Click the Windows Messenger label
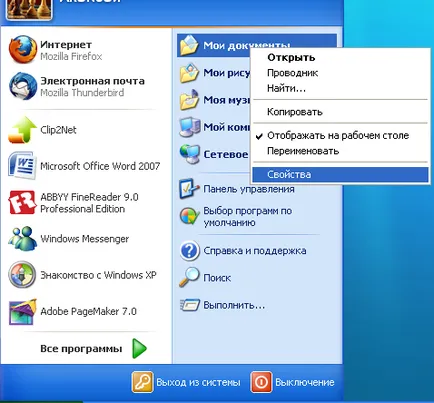Viewport: 434px width, 403px height. click(85, 239)
